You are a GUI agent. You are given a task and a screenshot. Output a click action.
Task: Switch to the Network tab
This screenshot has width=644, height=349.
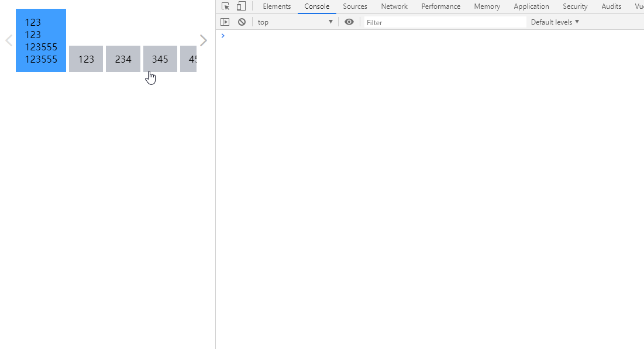coord(394,6)
